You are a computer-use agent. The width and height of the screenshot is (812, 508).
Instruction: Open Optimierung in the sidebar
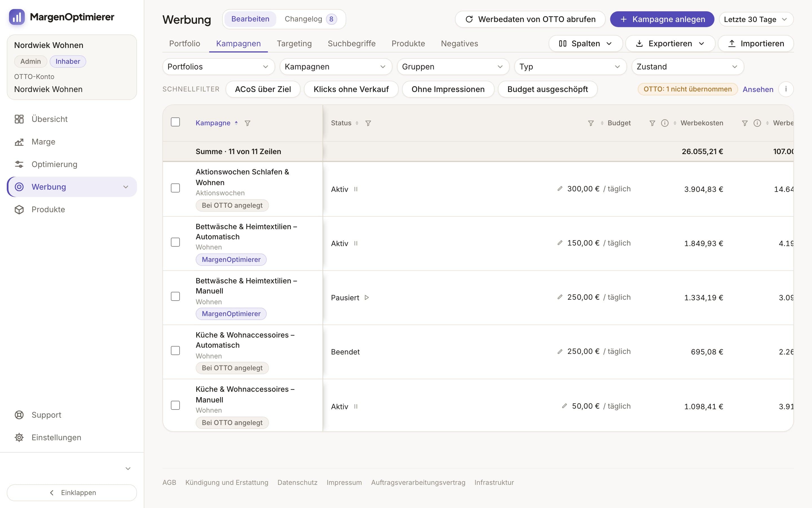pyautogui.click(x=72, y=164)
